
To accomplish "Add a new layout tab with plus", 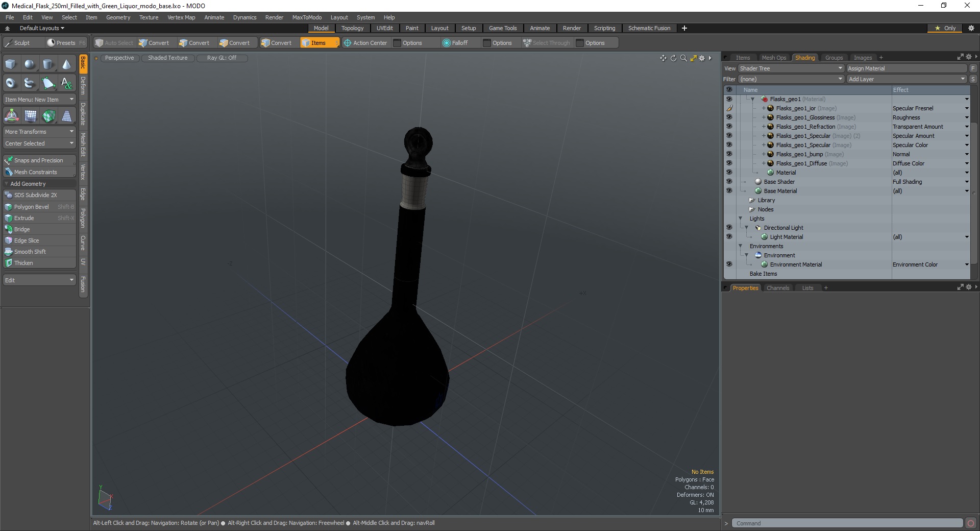I will (x=684, y=28).
